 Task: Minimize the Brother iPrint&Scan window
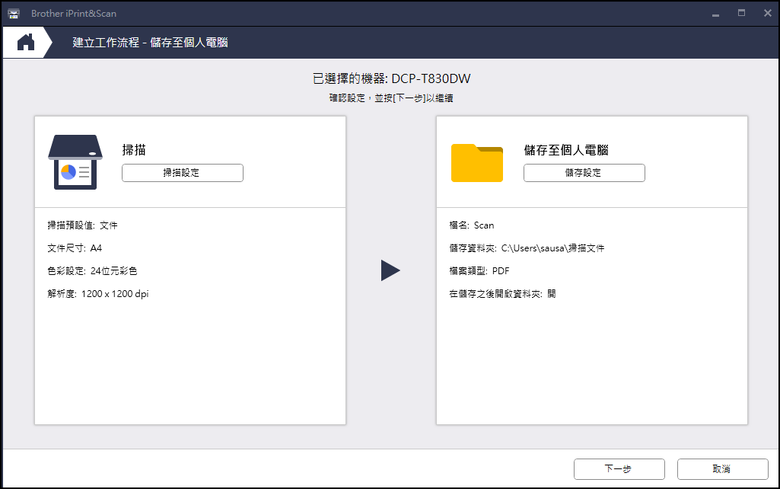715,13
